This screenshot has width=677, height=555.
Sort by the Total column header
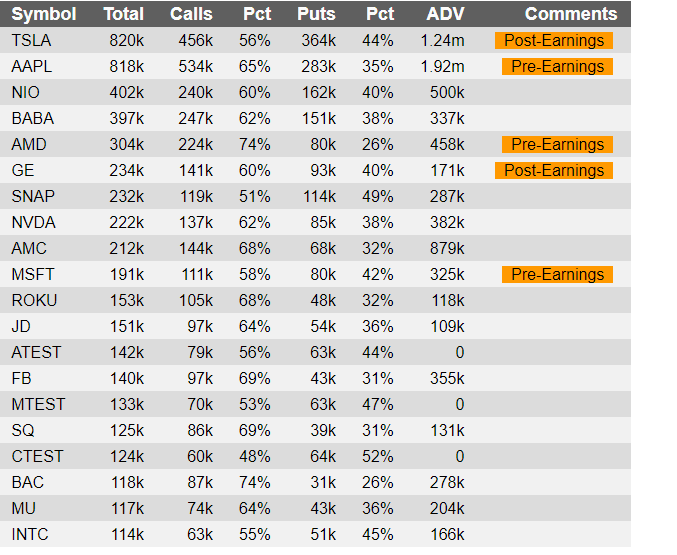[x=123, y=14]
